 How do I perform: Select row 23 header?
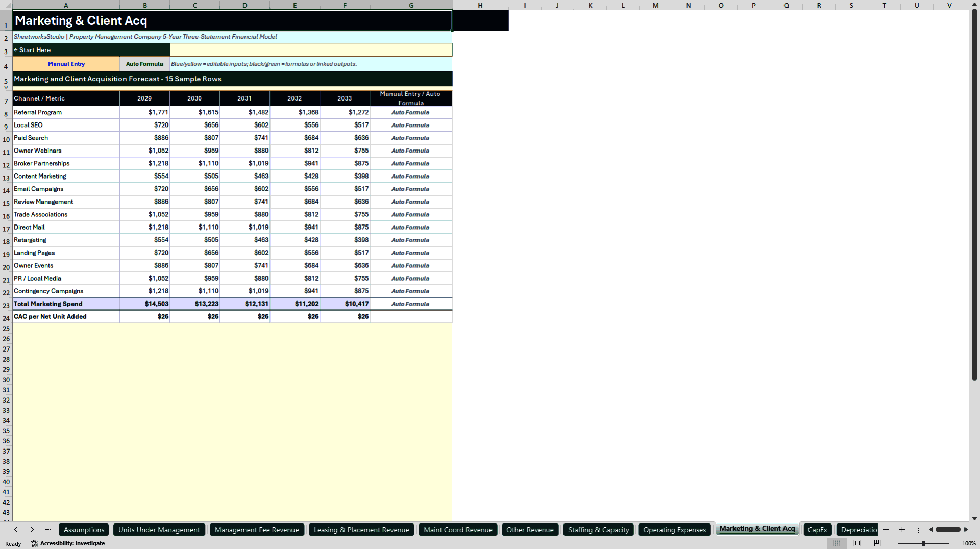click(x=6, y=305)
